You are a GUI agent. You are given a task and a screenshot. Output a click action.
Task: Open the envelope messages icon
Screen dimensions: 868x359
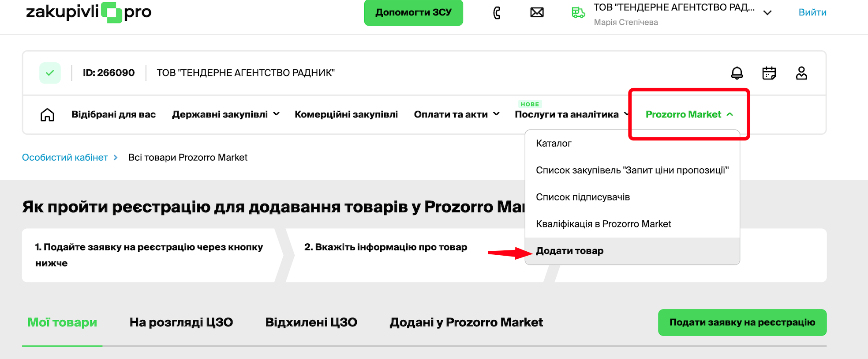click(x=537, y=13)
